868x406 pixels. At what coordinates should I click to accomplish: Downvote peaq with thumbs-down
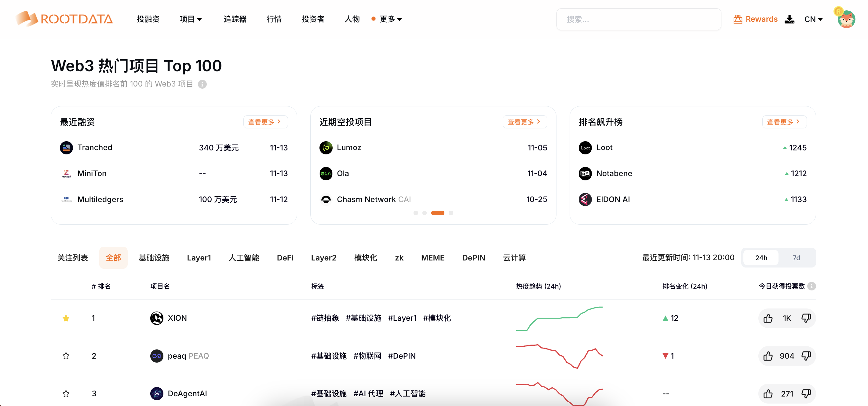[806, 356]
